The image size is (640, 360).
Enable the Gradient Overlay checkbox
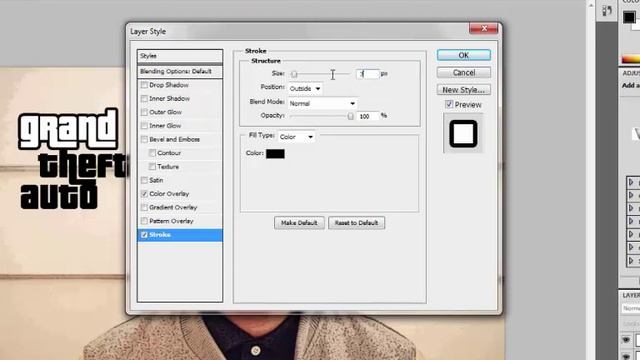144,207
